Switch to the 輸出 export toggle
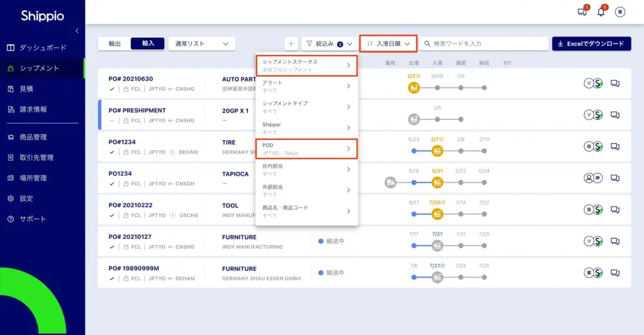Image resolution: width=644 pixels, height=335 pixels. pos(114,43)
